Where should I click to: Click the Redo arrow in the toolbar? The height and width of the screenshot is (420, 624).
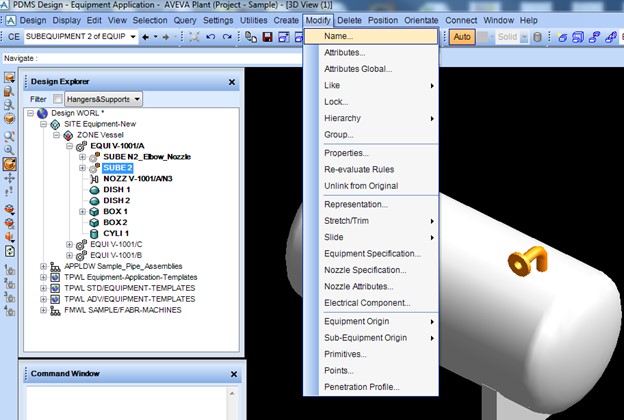coord(228,37)
